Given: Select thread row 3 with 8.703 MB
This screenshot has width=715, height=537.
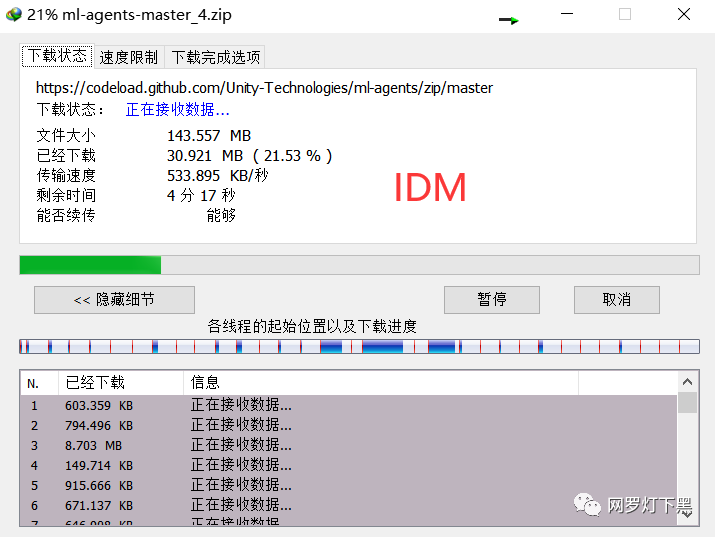Looking at the screenshot, I should tap(349, 445).
